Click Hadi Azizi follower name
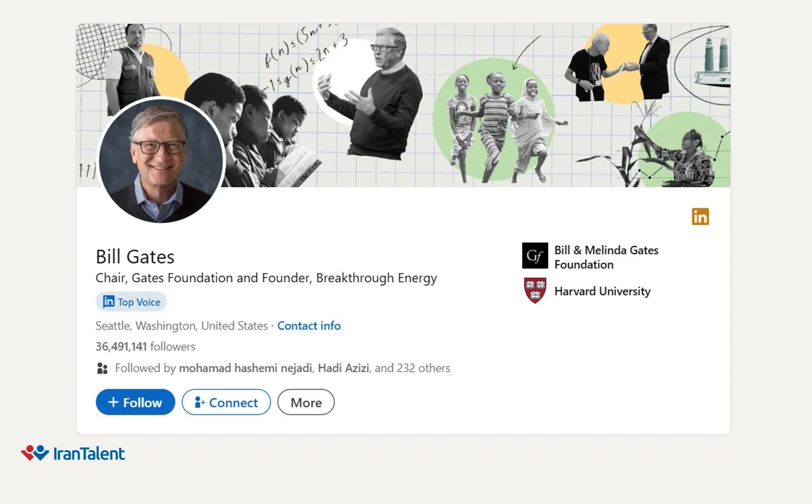812x504 pixels. click(343, 368)
